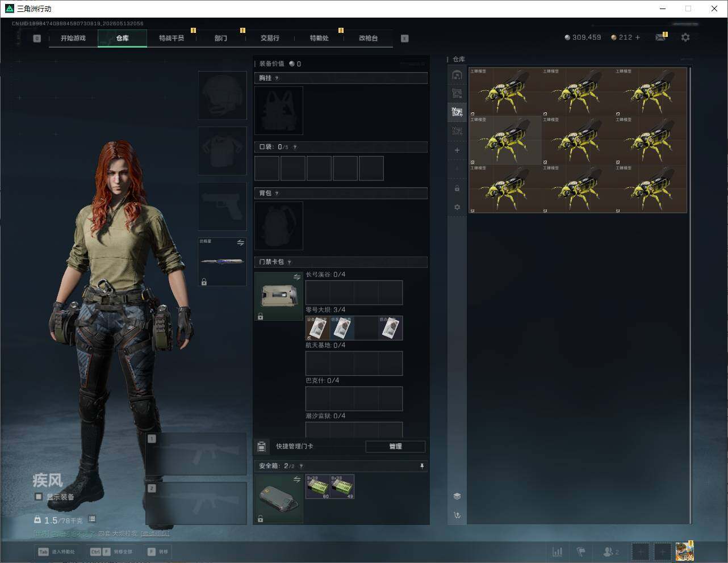Select the 仓库 tab
This screenshot has height=563, width=728.
pos(122,38)
